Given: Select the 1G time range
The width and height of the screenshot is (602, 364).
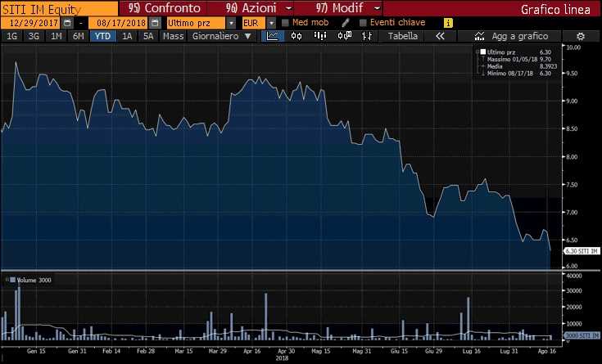Looking at the screenshot, I should pyautogui.click(x=12, y=37).
